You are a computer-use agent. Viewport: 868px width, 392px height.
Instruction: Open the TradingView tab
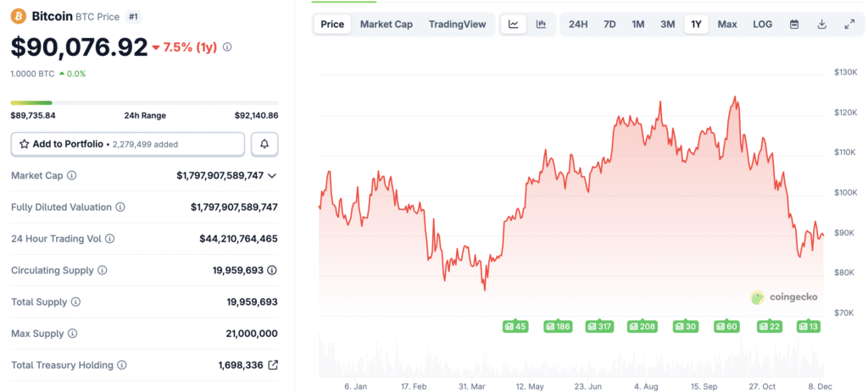[x=458, y=24]
